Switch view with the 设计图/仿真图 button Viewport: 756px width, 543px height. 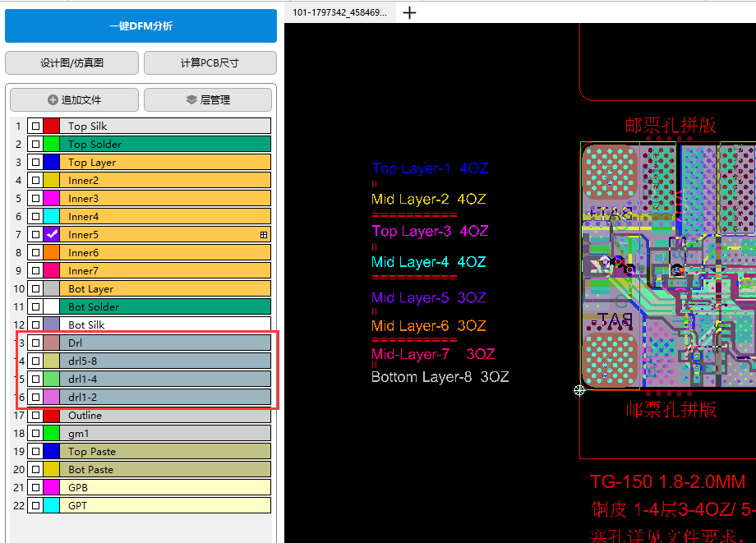[71, 63]
